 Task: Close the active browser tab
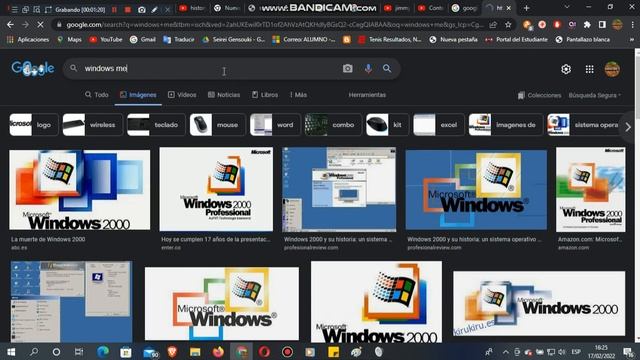[x=509, y=8]
